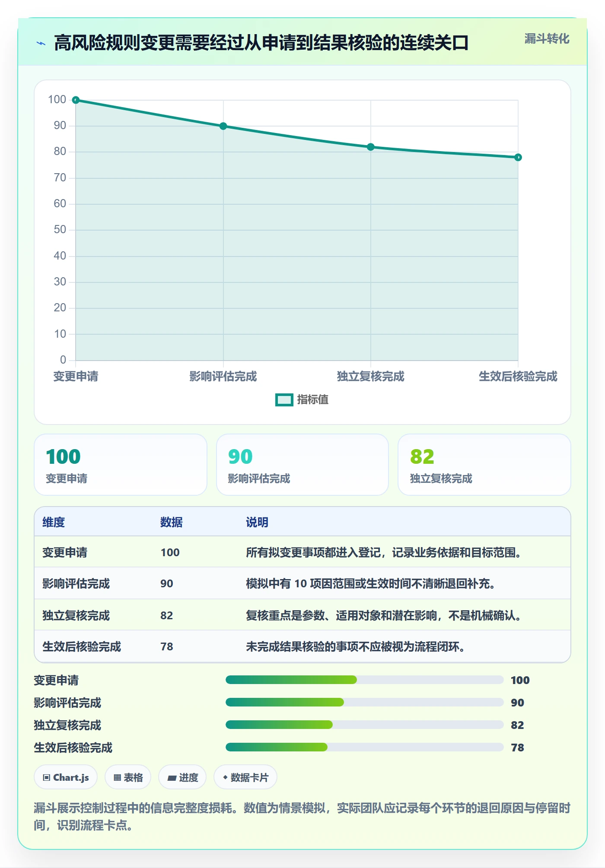This screenshot has height=868, width=605.
Task: Click the table value 82
Action: tap(167, 615)
